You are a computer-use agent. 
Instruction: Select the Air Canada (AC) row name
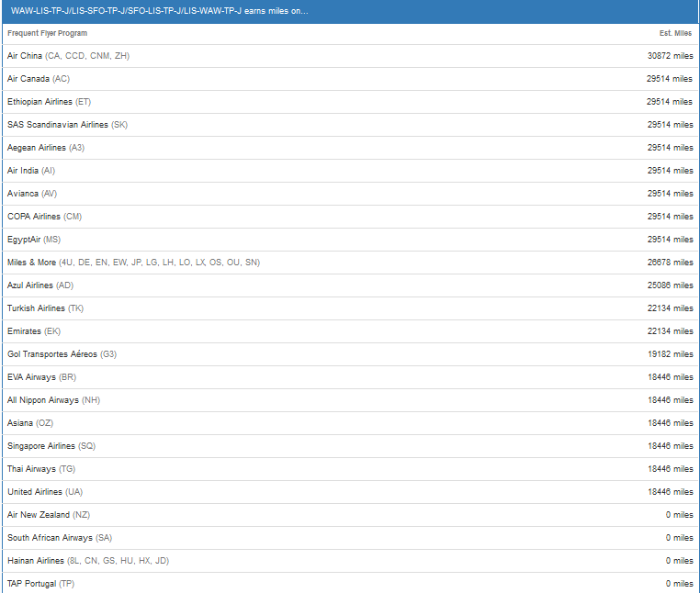click(39, 79)
